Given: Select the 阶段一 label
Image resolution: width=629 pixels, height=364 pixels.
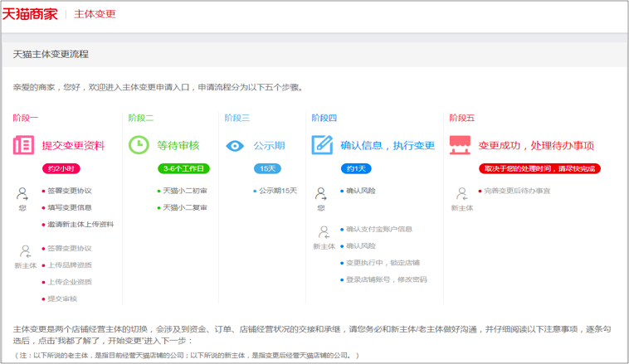Looking at the screenshot, I should (25, 118).
